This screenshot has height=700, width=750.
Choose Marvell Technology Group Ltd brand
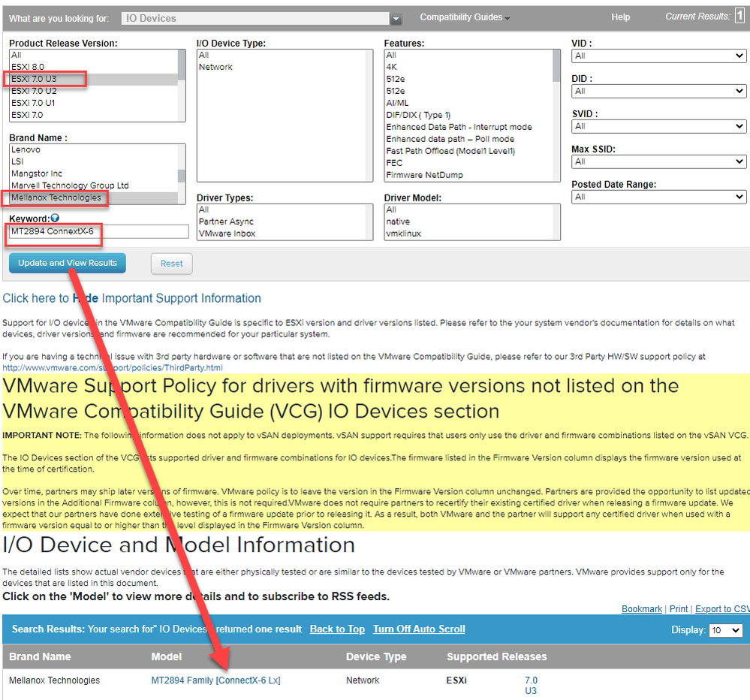(94, 186)
